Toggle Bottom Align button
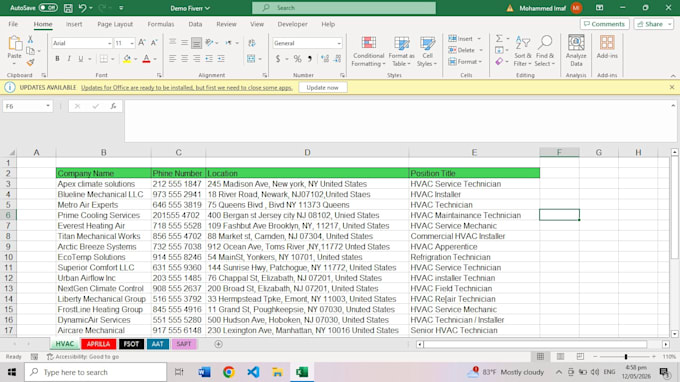This screenshot has height=382, width=680. (196, 43)
